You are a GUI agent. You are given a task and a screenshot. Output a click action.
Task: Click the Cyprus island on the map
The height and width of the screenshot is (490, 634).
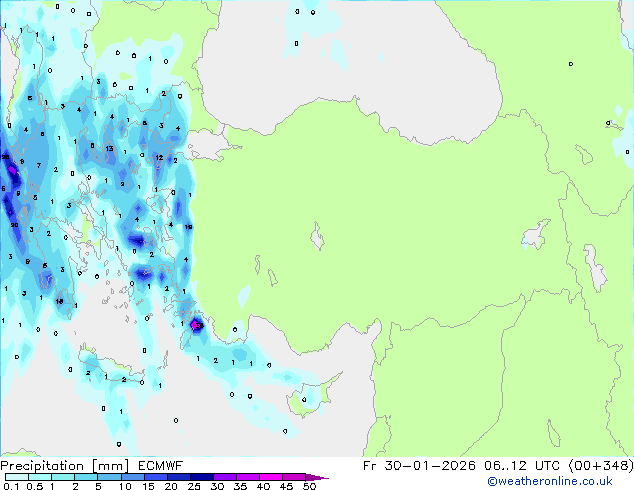coord(311,396)
